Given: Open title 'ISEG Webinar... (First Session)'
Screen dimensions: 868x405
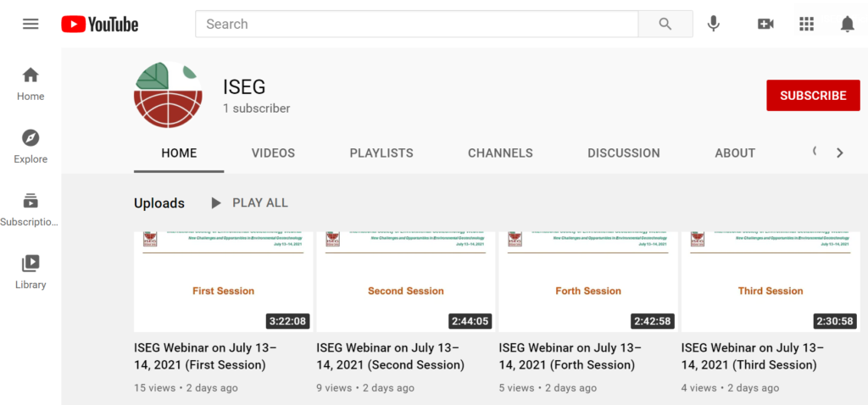Looking at the screenshot, I should click(205, 357).
